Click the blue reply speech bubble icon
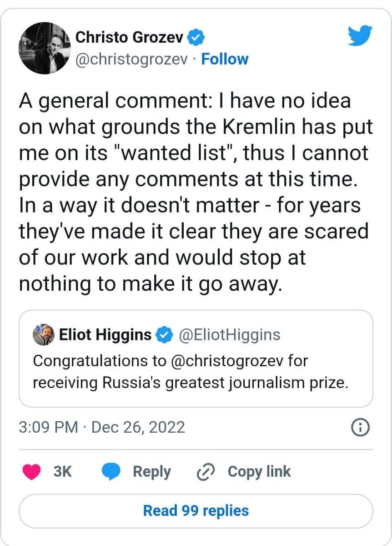 (111, 472)
